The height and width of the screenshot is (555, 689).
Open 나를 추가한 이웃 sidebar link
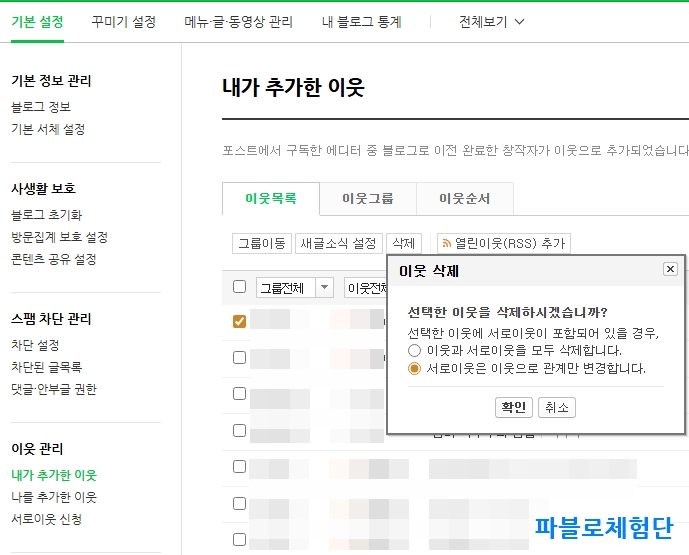(54, 497)
